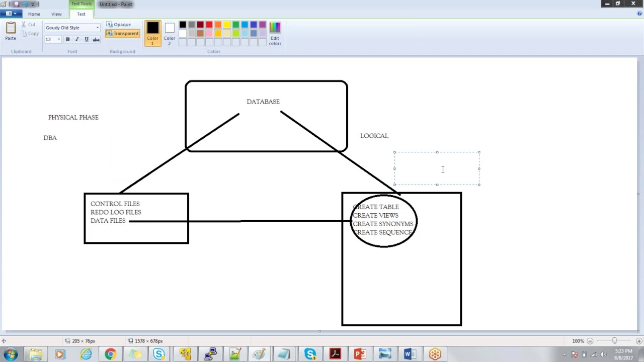
Task: Open PowerPoint from the taskbar
Action: (360, 354)
